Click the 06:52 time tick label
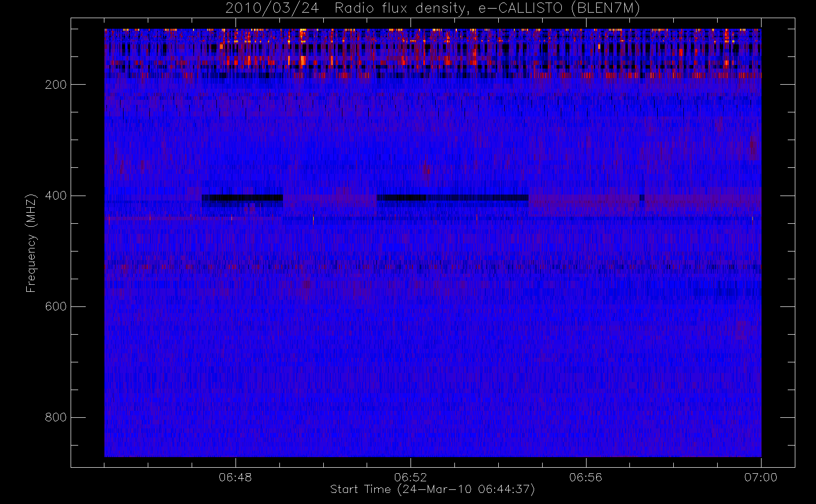Image resolution: width=816 pixels, height=504 pixels. (x=411, y=477)
